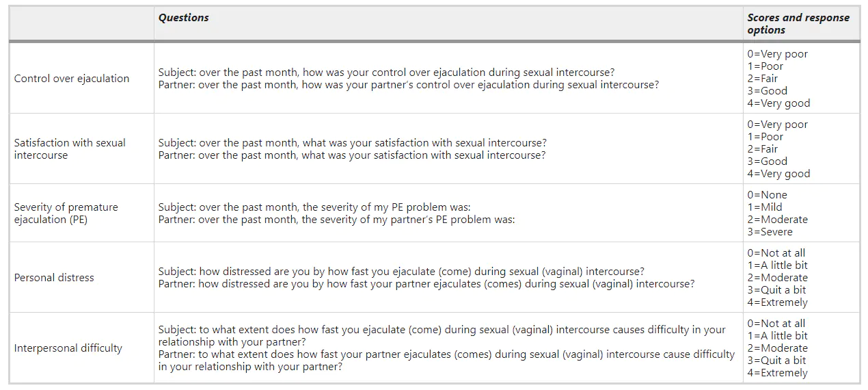Viewport: 868px width, 390px height.
Task: Click the Partner question in Personal distress row
Action: click(x=426, y=284)
